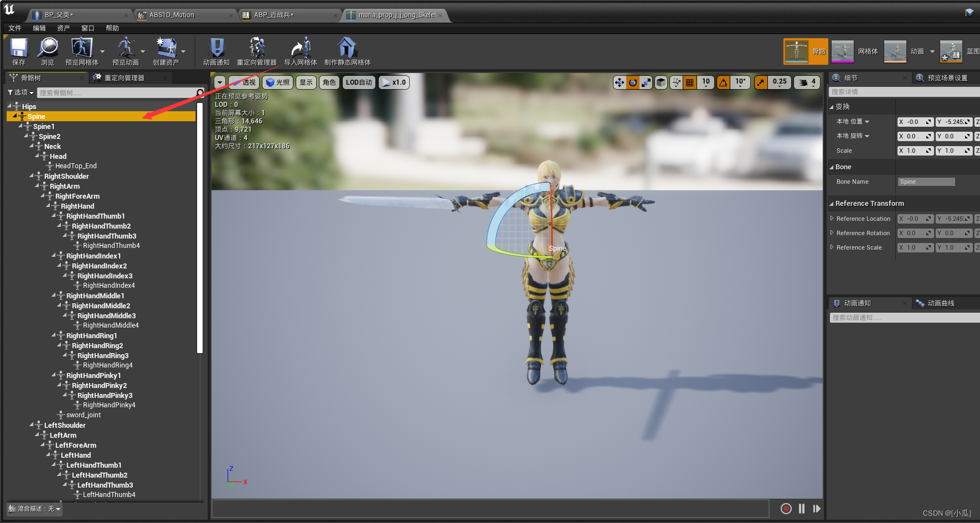Viewport: 980px width, 523px height.
Task: Click the Preview Animation (预览动画) icon
Action: (x=126, y=51)
